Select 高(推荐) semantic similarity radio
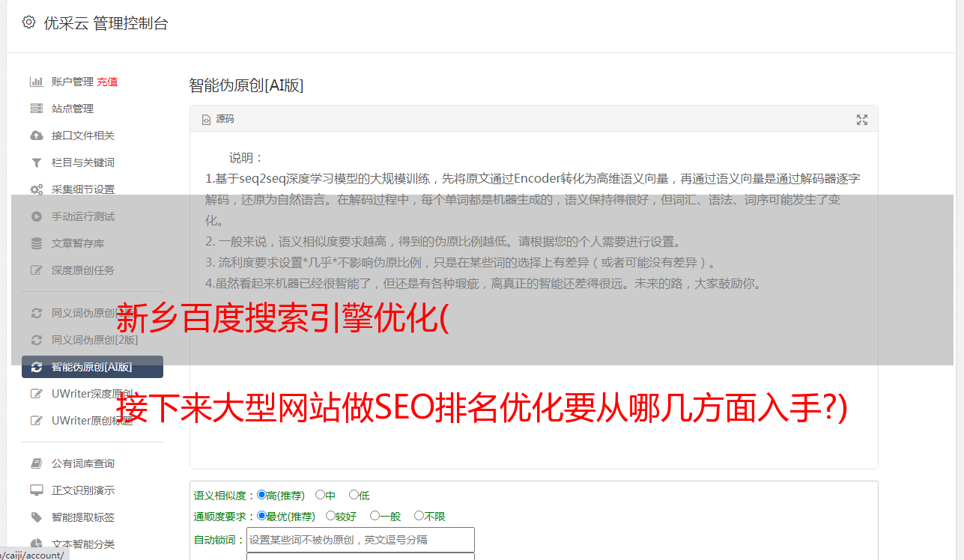Image resolution: width=964 pixels, height=560 pixels. click(261, 495)
